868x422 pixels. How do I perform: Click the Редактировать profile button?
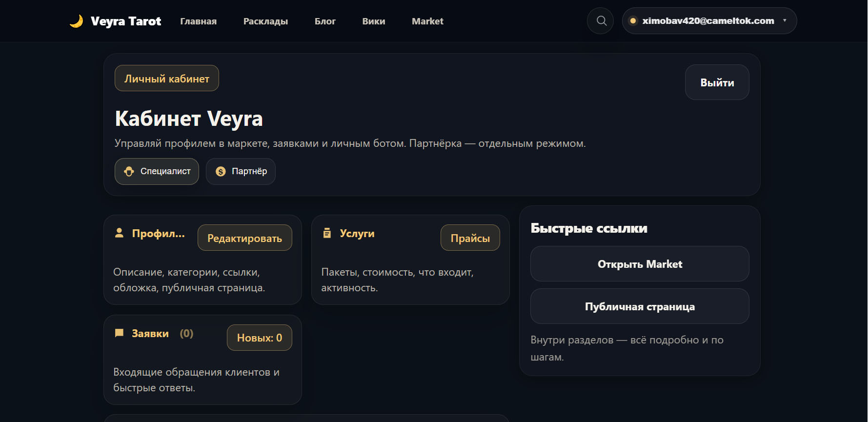tap(245, 238)
